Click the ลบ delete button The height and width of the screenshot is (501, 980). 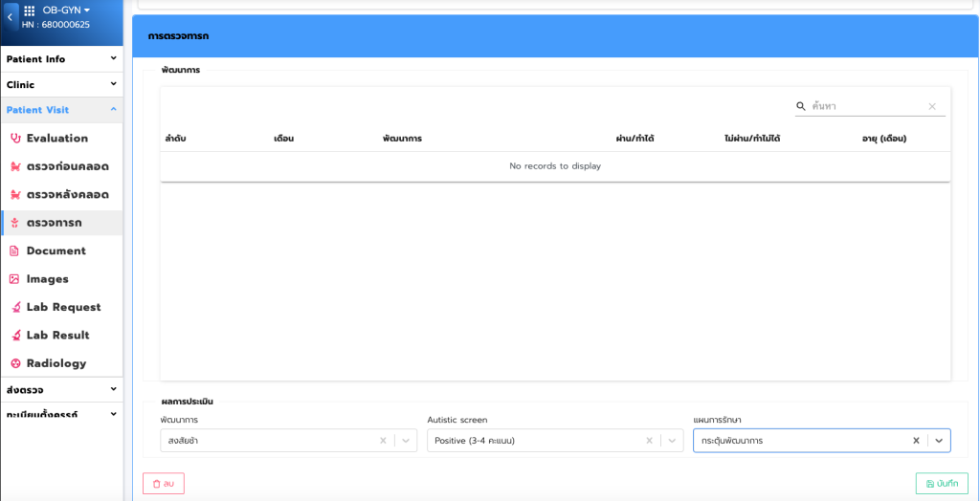(x=163, y=484)
